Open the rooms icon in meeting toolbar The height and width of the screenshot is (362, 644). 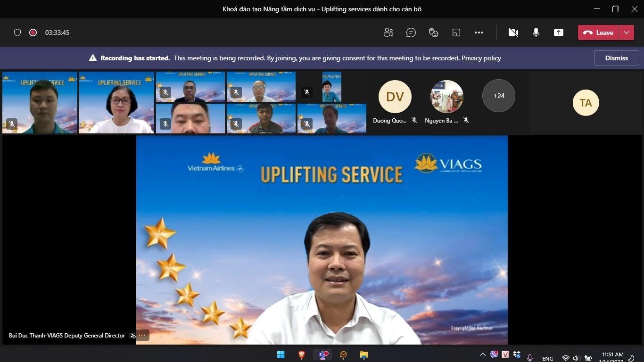click(456, 33)
